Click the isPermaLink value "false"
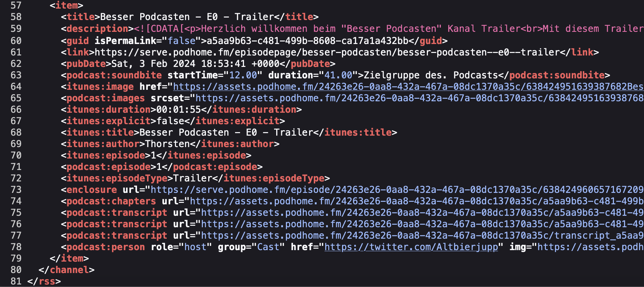Image resolution: width=644 pixels, height=287 pixels. (182, 41)
